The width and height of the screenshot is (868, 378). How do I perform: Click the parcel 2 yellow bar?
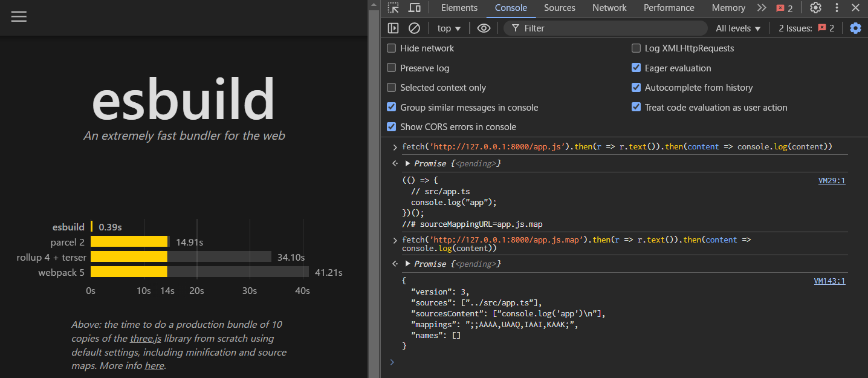[x=129, y=242]
